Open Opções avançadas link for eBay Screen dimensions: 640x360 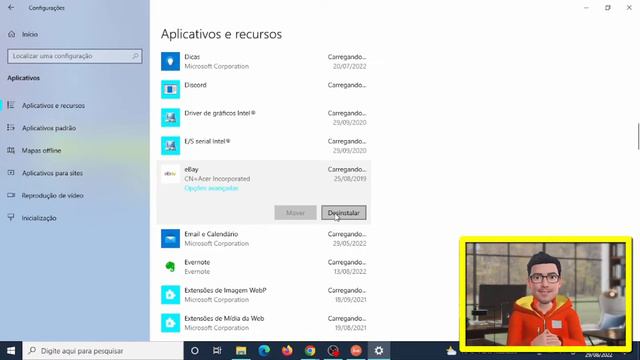point(211,188)
